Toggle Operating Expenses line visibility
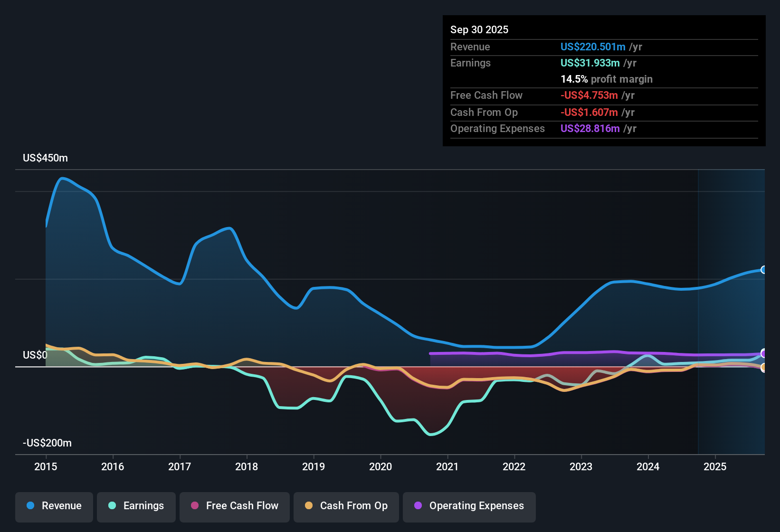 point(469,506)
